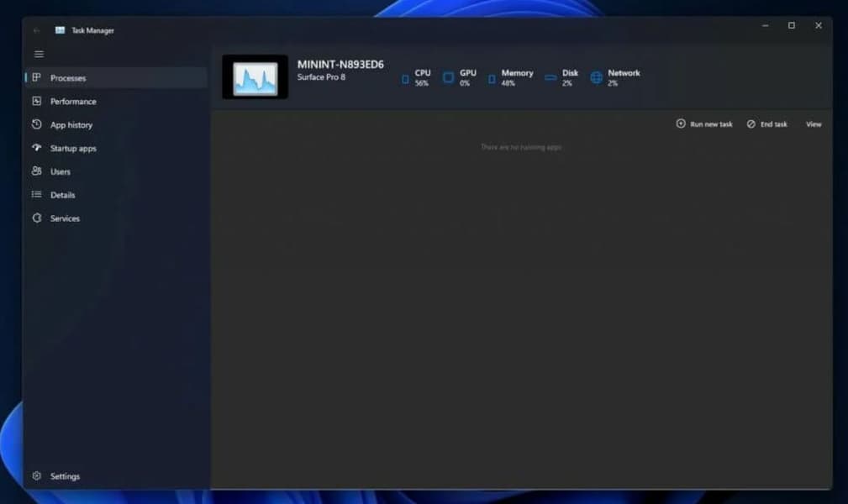Viewport: 848px width, 504px height.
Task: Click the Details list icon
Action: [36, 194]
